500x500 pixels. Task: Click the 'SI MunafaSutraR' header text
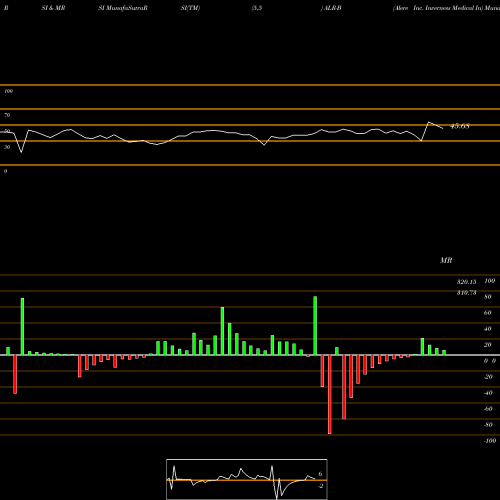pyautogui.click(x=123, y=8)
